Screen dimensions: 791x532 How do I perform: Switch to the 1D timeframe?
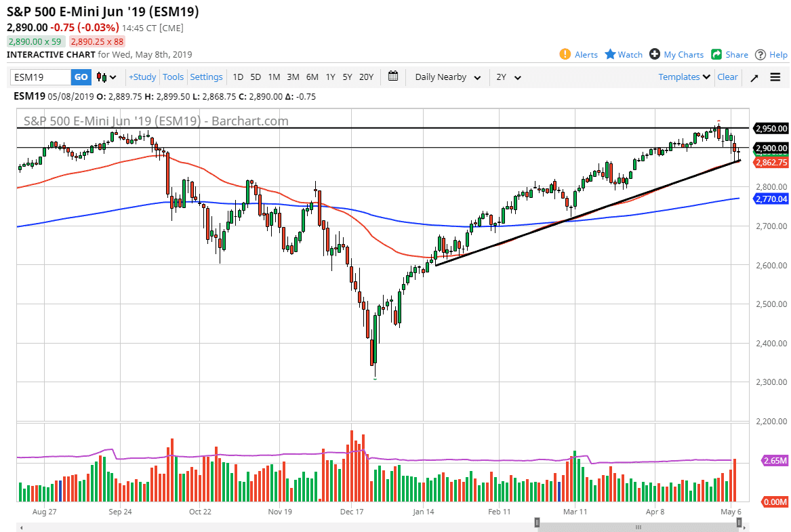238,77
